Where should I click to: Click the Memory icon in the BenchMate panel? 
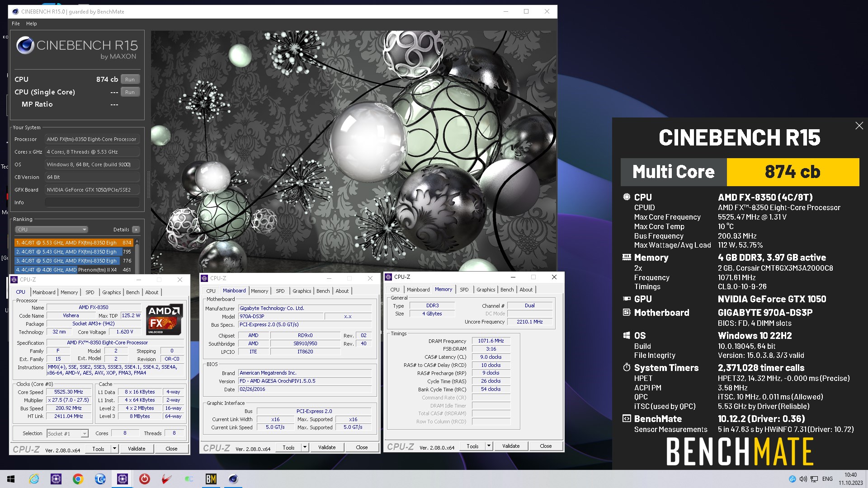click(x=627, y=257)
